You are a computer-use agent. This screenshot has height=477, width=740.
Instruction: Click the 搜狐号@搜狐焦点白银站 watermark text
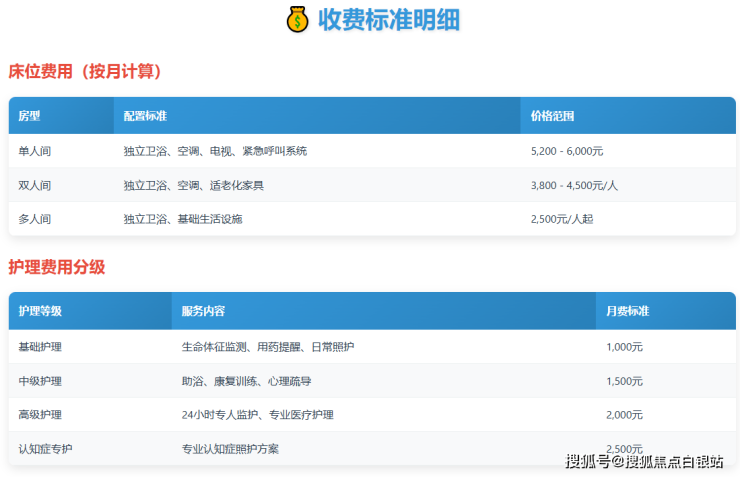click(x=644, y=461)
